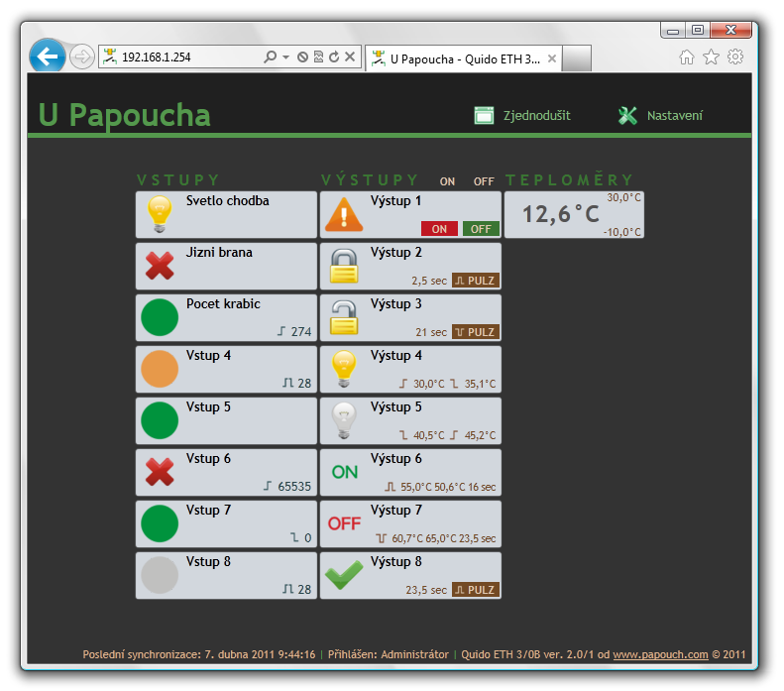Open browser tools gear icon
This screenshot has width=784, height=691.
point(735,57)
